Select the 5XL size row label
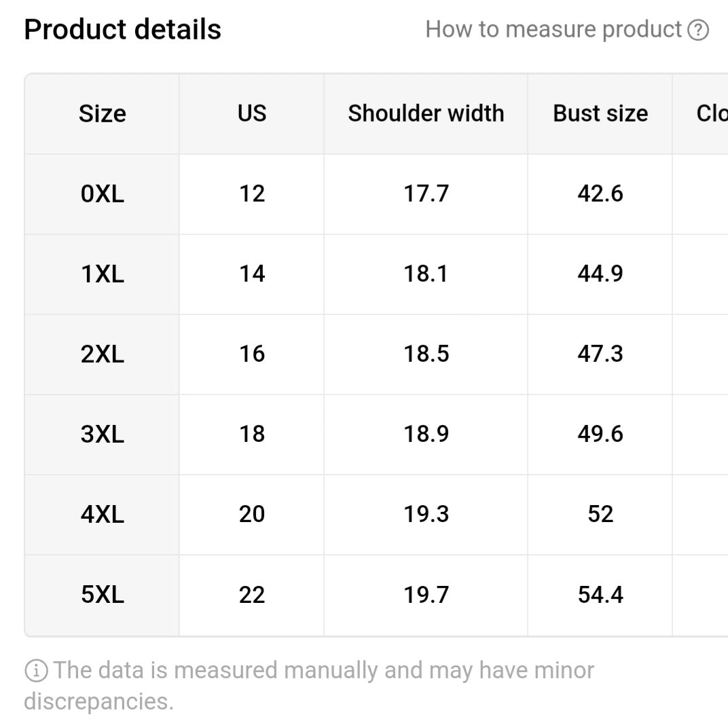The height and width of the screenshot is (721, 728). tap(102, 595)
